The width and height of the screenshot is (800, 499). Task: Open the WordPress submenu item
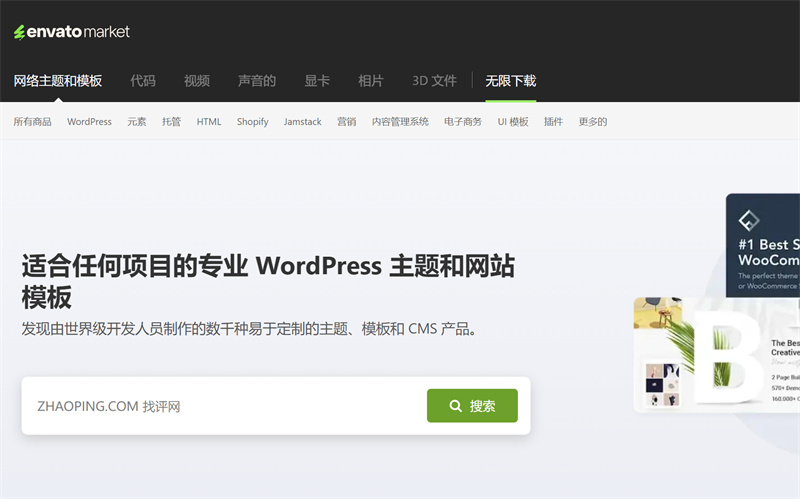89,121
